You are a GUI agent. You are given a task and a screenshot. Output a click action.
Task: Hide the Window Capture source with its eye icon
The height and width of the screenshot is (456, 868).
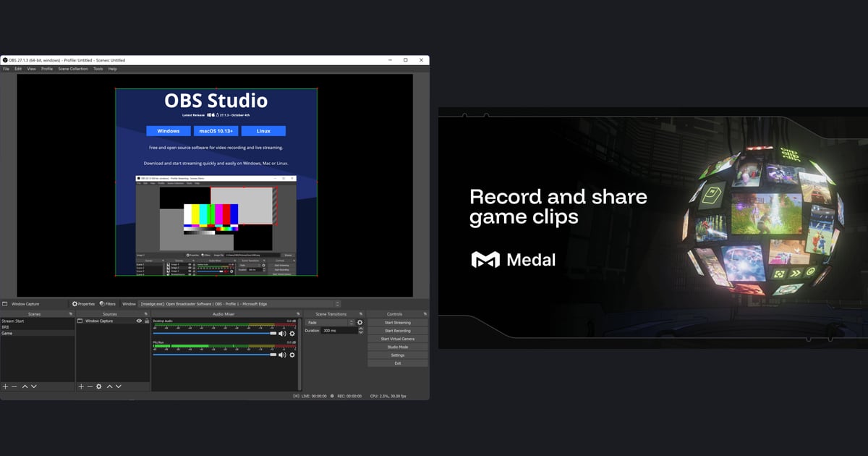[x=139, y=321]
